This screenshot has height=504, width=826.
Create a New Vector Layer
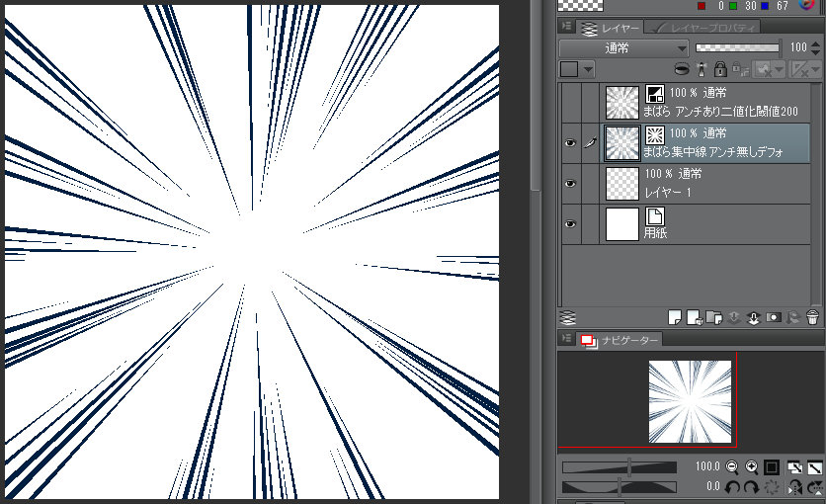[x=695, y=317]
